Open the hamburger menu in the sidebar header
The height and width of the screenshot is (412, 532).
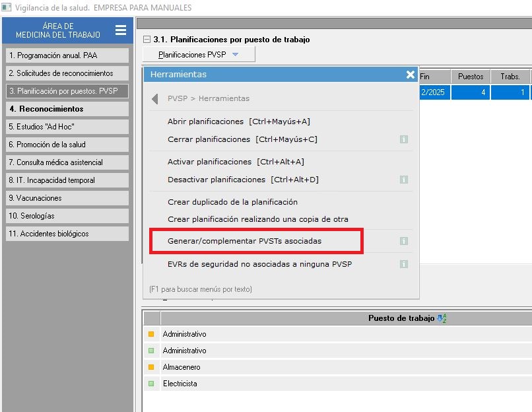point(120,30)
